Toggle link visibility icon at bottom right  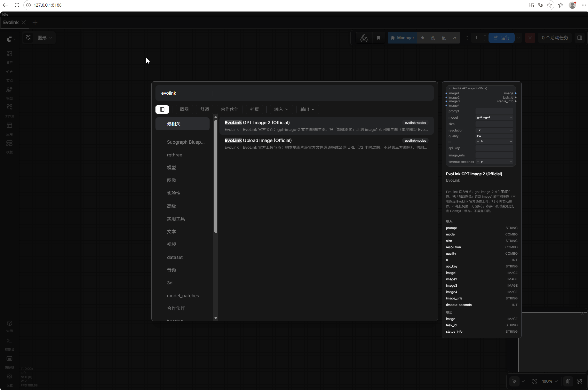pos(580,381)
